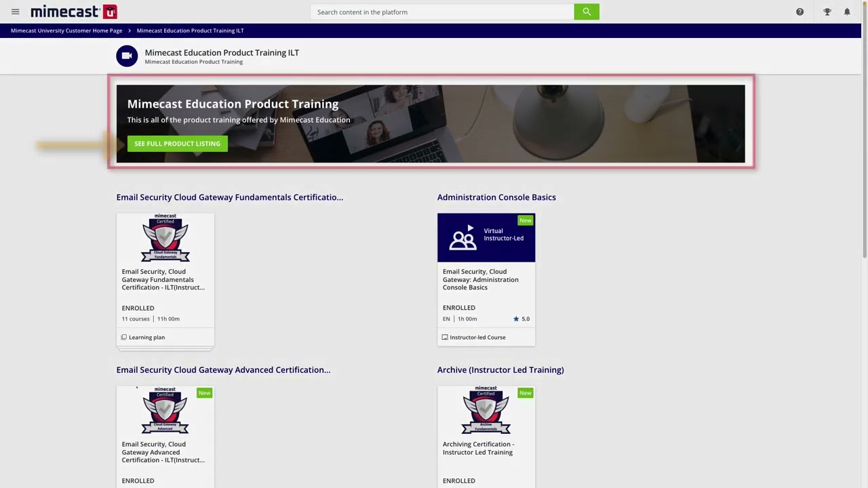Click See Full Product Listing button
The image size is (868, 488).
click(x=177, y=144)
